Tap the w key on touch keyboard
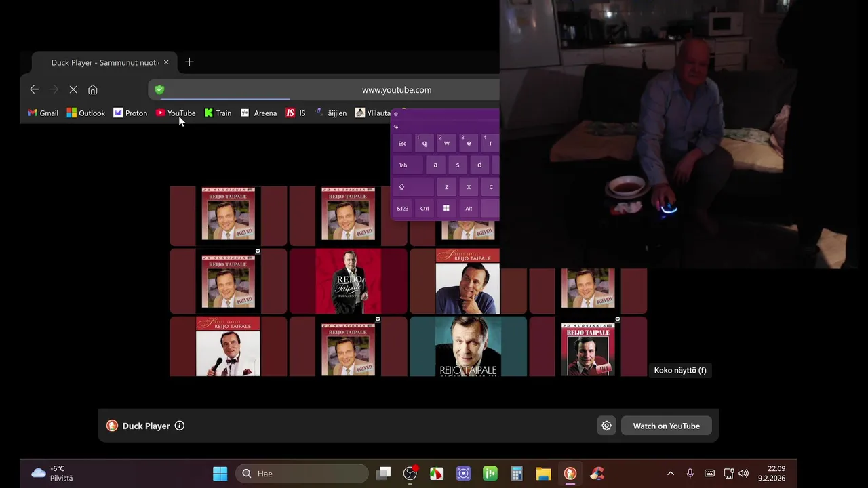The height and width of the screenshot is (488, 868). point(446,143)
